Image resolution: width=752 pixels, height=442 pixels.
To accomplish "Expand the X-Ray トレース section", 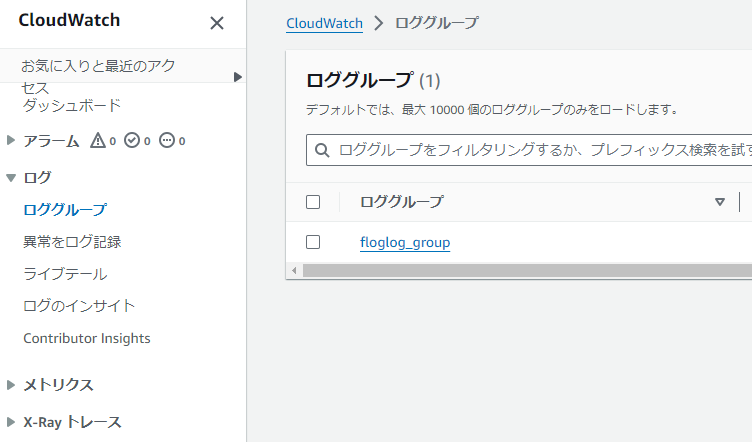I will 11,422.
